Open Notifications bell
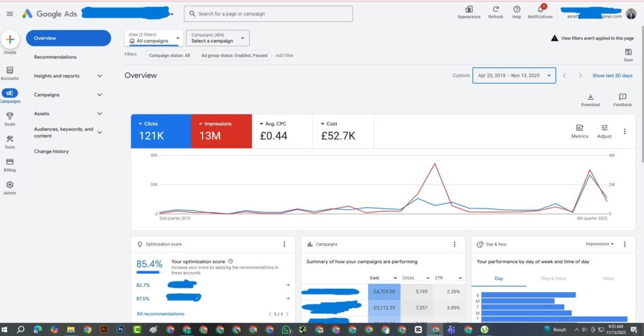 pos(540,13)
